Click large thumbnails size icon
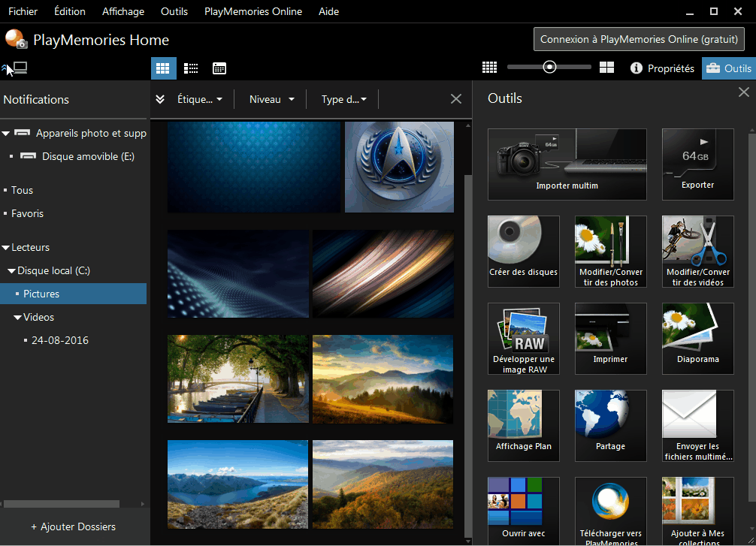The height and width of the screenshot is (546, 756). pos(606,68)
